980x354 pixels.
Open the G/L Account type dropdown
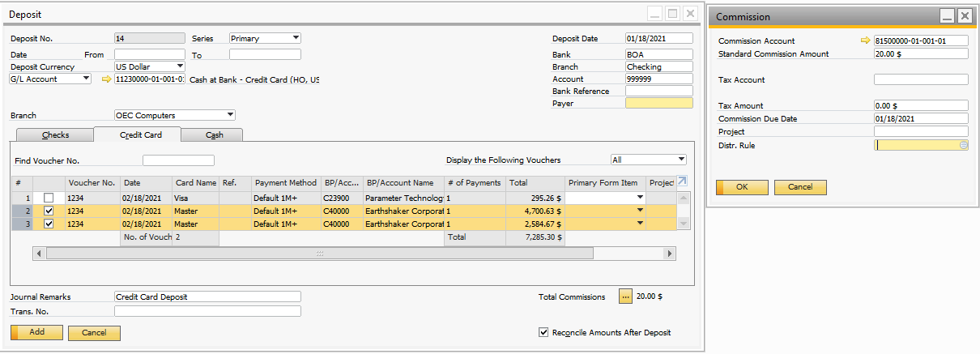[x=86, y=79]
